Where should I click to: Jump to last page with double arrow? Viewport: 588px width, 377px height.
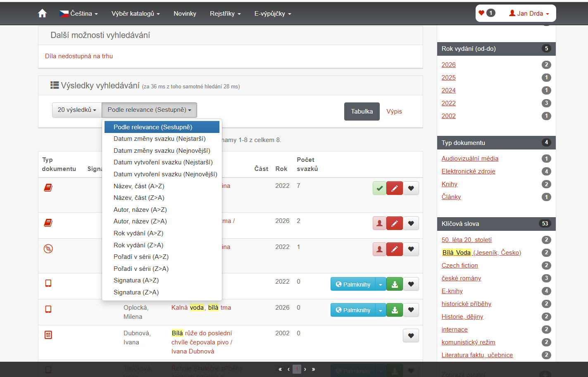click(313, 369)
